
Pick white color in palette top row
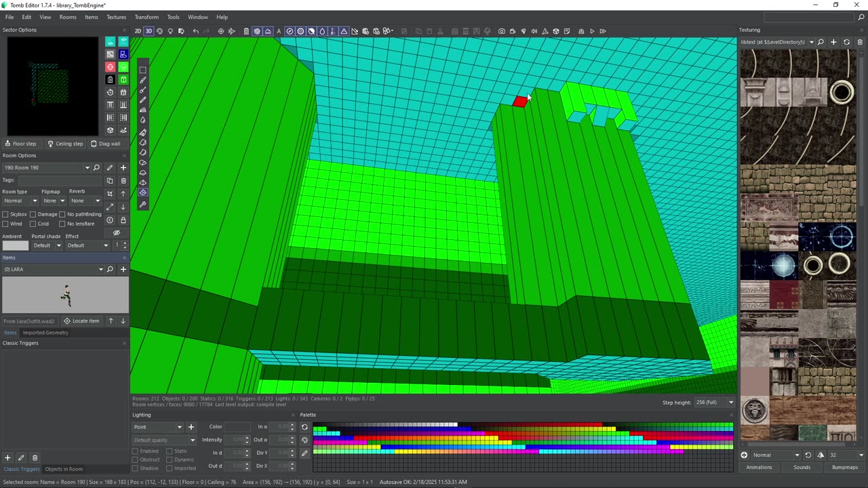pyautogui.click(x=454, y=425)
